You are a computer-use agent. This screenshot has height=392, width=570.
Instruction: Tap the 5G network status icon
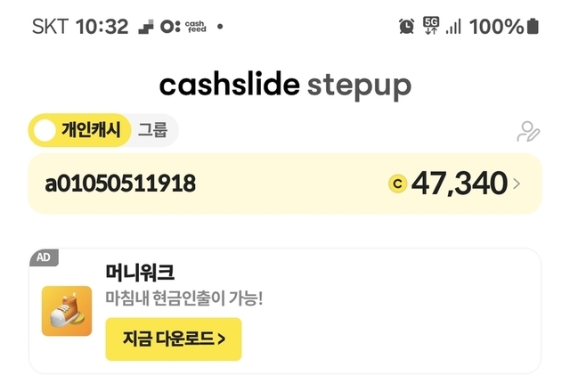(431, 26)
